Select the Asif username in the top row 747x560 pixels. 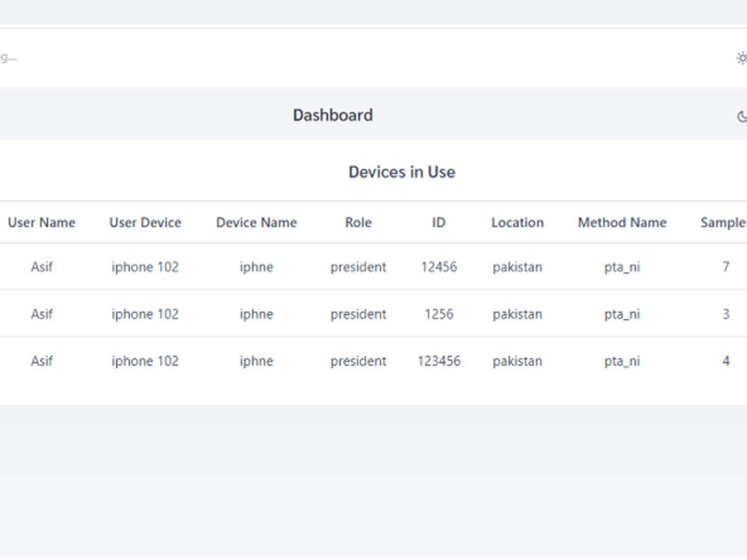click(42, 267)
